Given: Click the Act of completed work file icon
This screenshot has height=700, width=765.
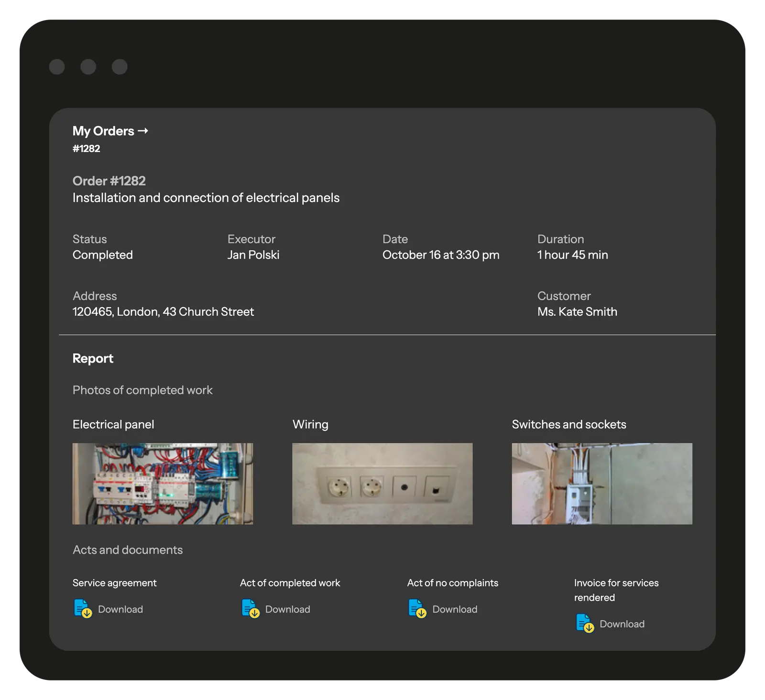Looking at the screenshot, I should click(250, 609).
